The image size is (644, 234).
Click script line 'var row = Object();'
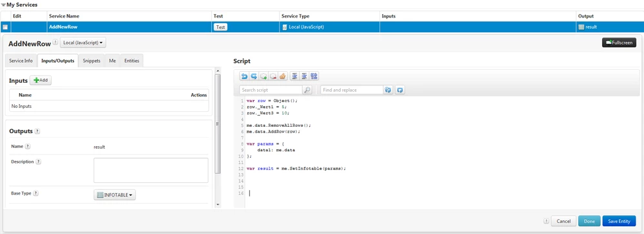(272, 100)
